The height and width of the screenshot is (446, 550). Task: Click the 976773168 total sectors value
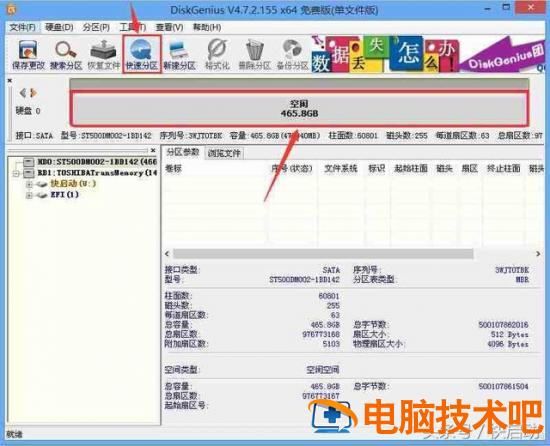[x=321, y=334]
